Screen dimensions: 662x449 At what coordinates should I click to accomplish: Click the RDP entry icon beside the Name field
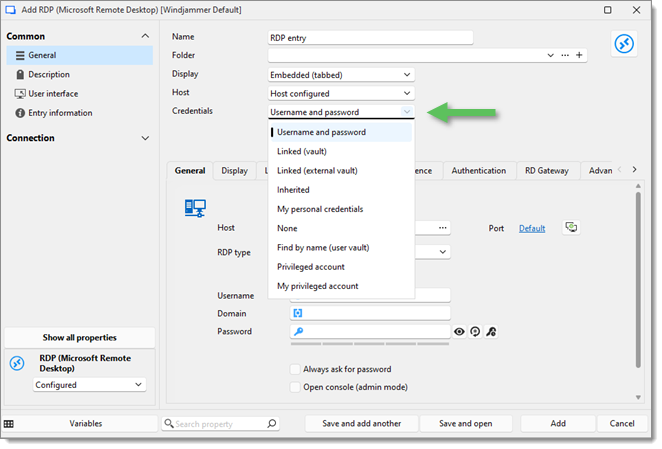point(624,44)
